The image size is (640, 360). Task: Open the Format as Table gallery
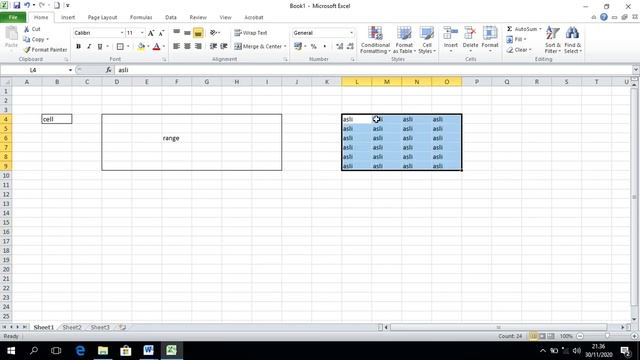[x=404, y=40]
